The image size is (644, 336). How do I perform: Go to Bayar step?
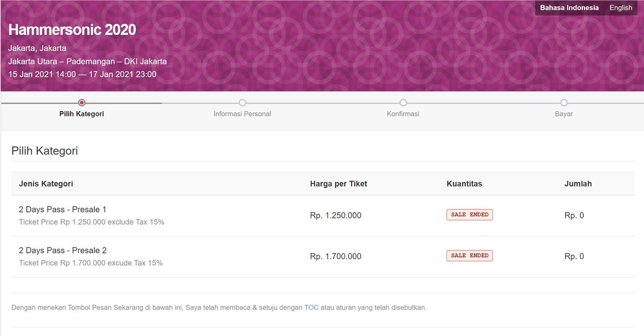click(x=564, y=114)
